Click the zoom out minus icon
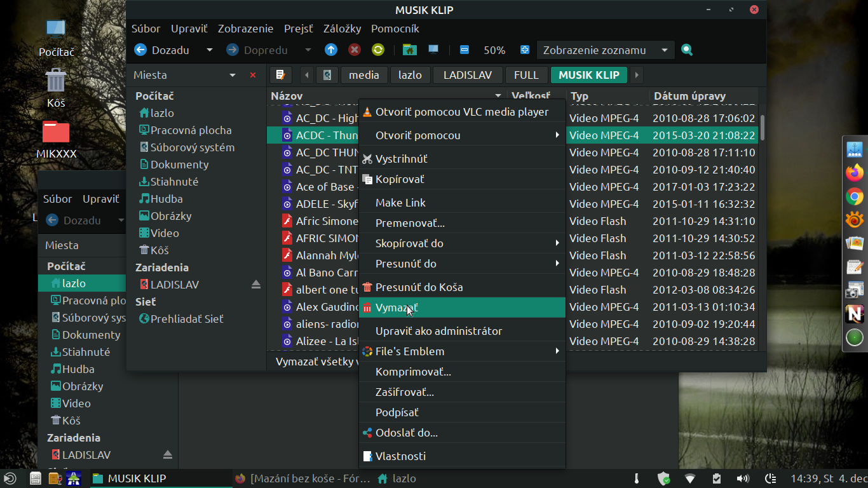 (x=465, y=50)
